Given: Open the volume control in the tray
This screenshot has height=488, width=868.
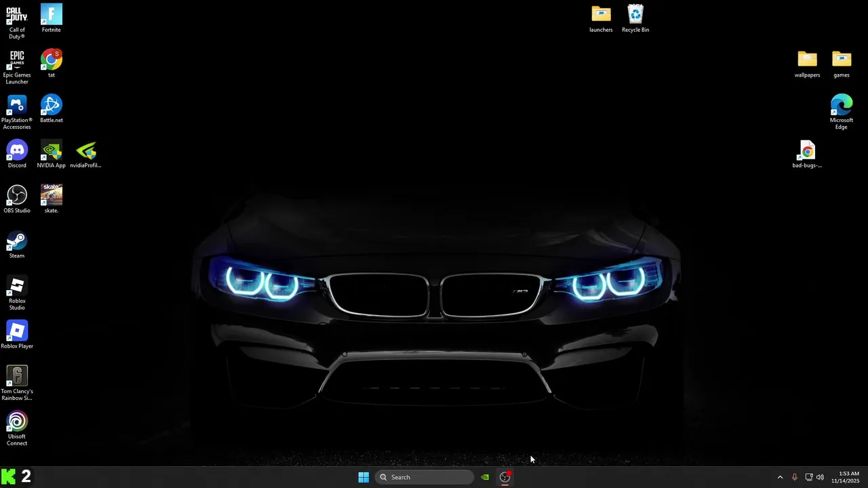Looking at the screenshot, I should coord(821,477).
